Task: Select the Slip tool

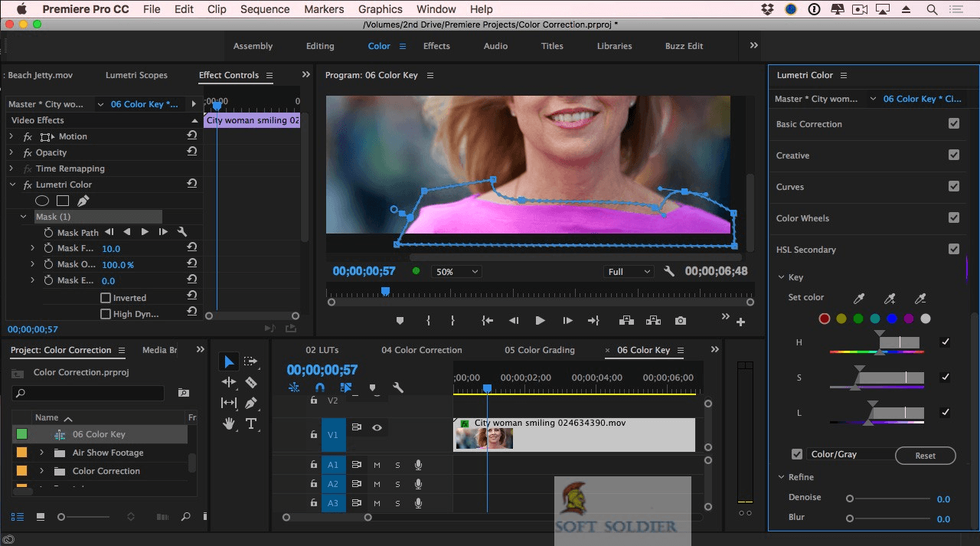Action: click(x=229, y=403)
